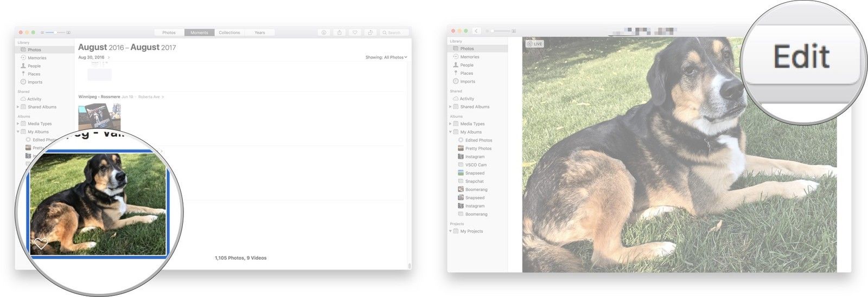
Task: Open the VSCO Cam album
Action: tap(475, 165)
